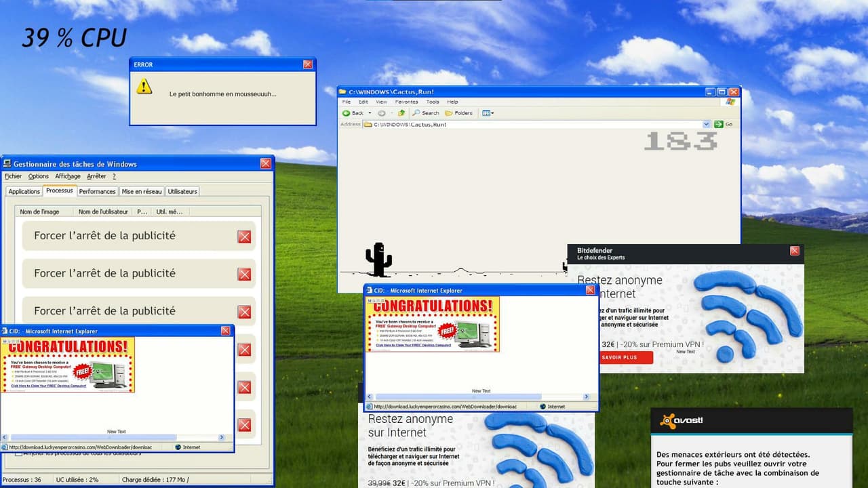Switch to the Utilisateurs tab

182,192
